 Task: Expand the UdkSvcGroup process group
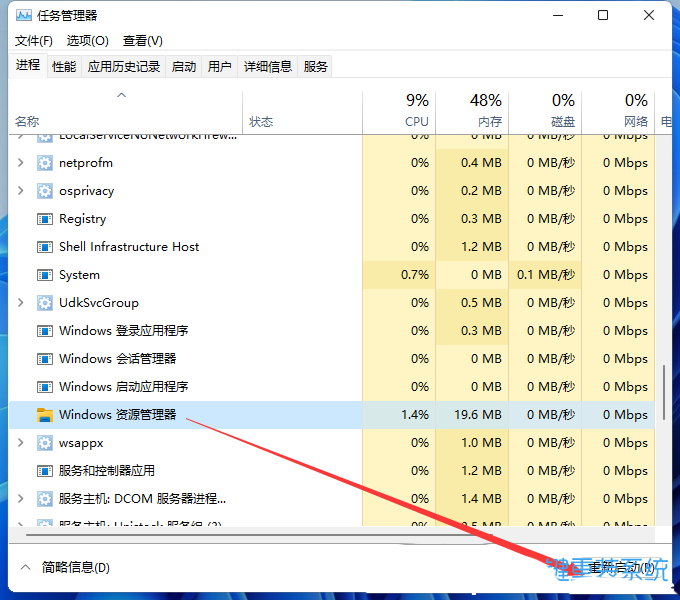coord(20,303)
